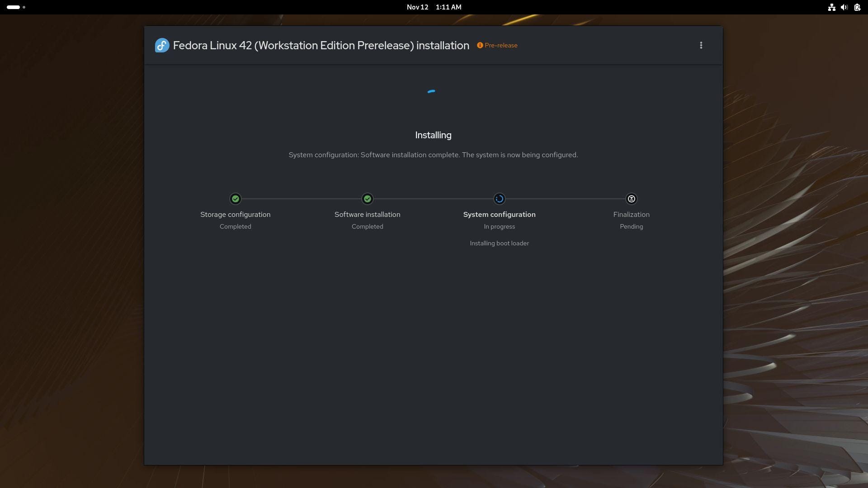Click System configuration in-progress spinner icon
Viewport: 868px width, 488px height.
pos(499,199)
